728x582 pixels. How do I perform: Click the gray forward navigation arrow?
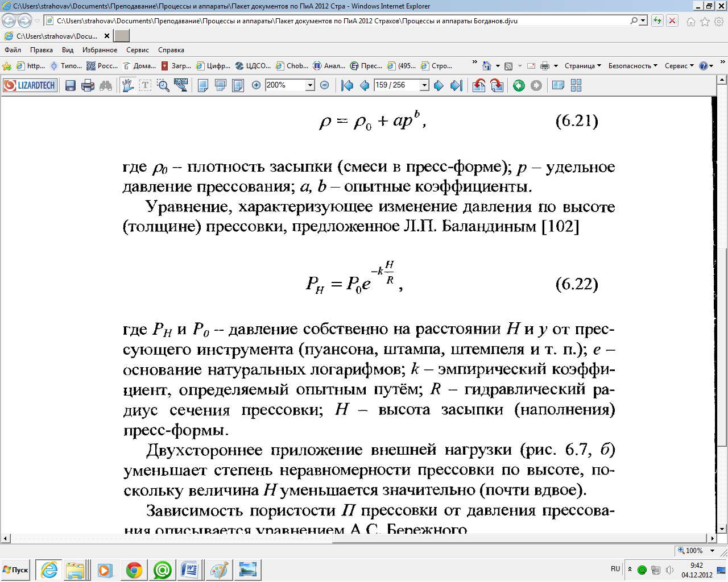click(536, 85)
